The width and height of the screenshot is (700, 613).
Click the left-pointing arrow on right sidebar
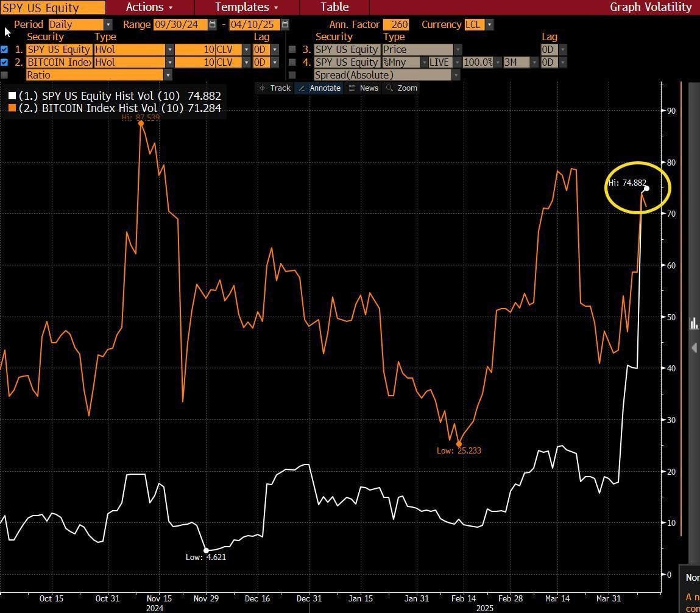[x=694, y=348]
